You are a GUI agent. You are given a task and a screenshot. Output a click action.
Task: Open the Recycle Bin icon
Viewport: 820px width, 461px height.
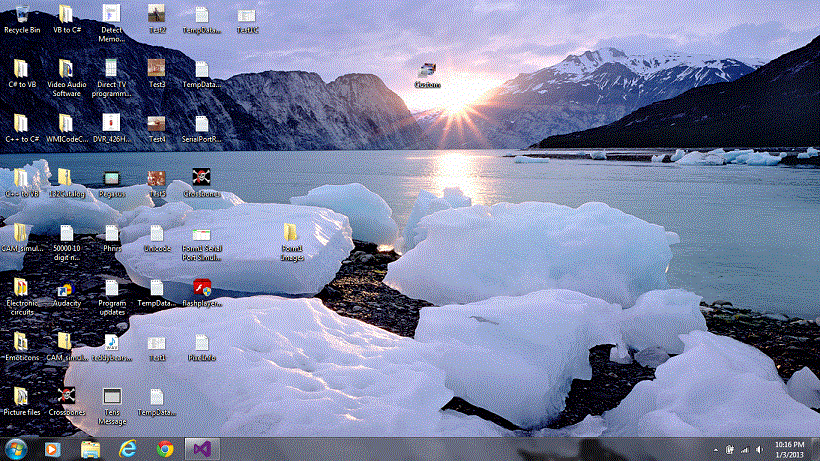(x=22, y=20)
